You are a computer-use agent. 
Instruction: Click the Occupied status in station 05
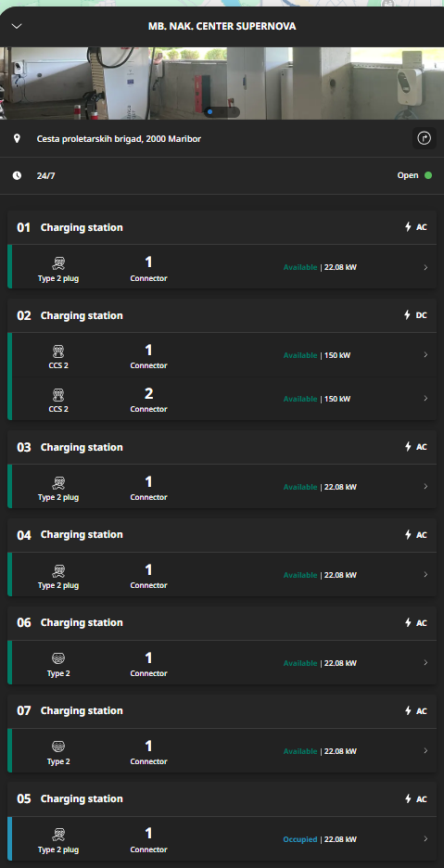(300, 839)
